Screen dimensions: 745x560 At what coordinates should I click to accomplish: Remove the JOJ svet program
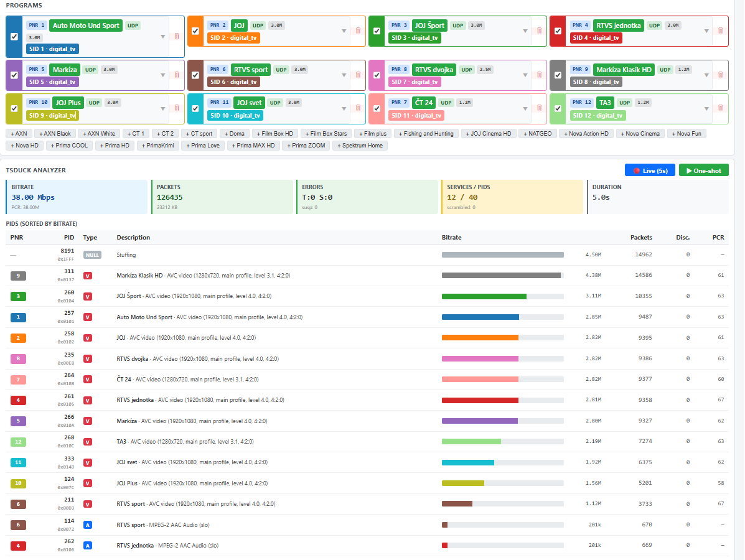pos(358,108)
